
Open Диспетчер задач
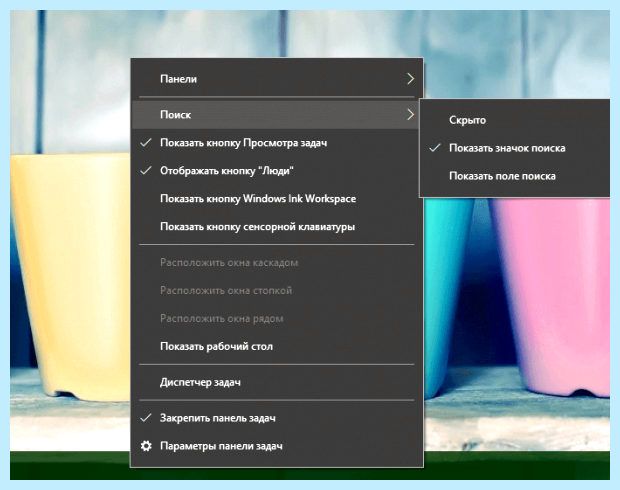[x=277, y=382]
